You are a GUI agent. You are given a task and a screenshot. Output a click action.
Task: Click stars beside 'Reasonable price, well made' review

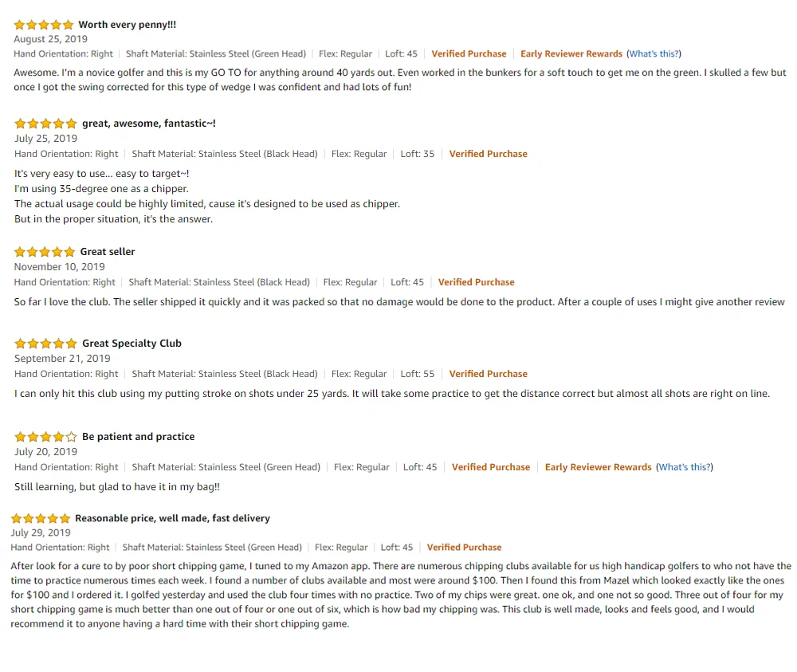pyautogui.click(x=41, y=518)
